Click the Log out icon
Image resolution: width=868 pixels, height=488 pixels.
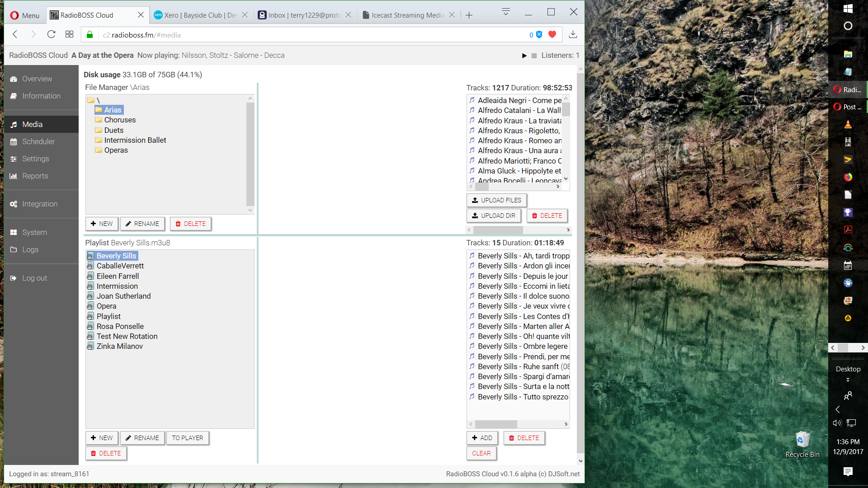tap(14, 278)
